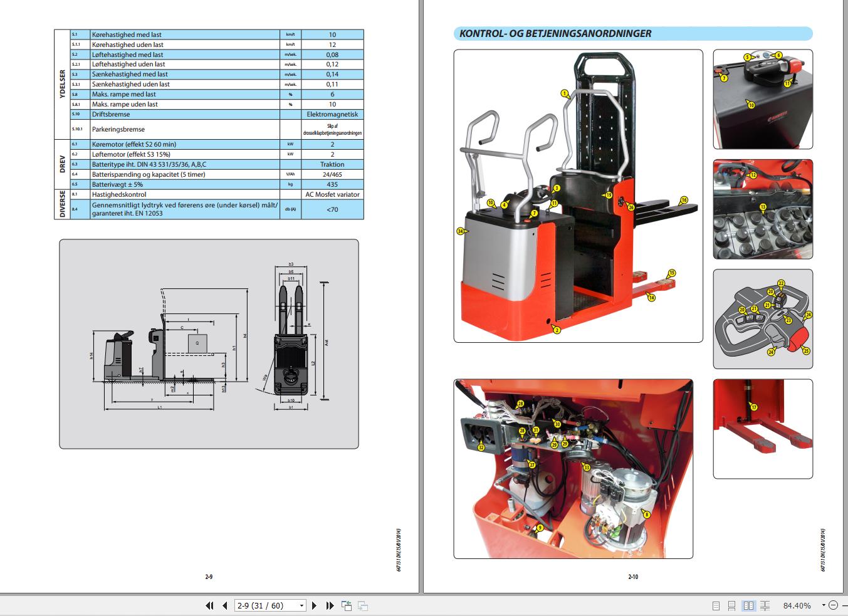Toggle the highlighted facing pages mode

(748, 605)
